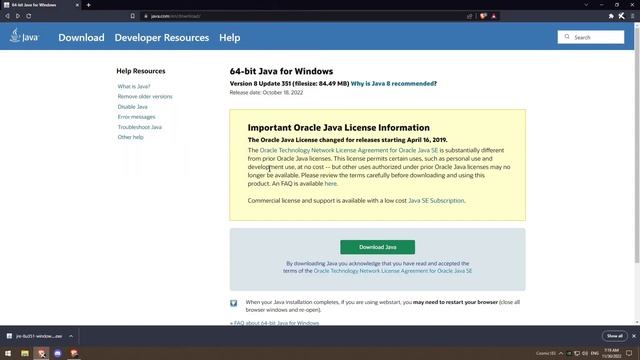Open the 'Error messages' help link

click(x=136, y=117)
